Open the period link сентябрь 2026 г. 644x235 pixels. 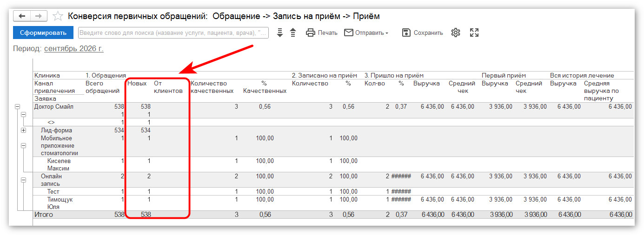[74, 49]
